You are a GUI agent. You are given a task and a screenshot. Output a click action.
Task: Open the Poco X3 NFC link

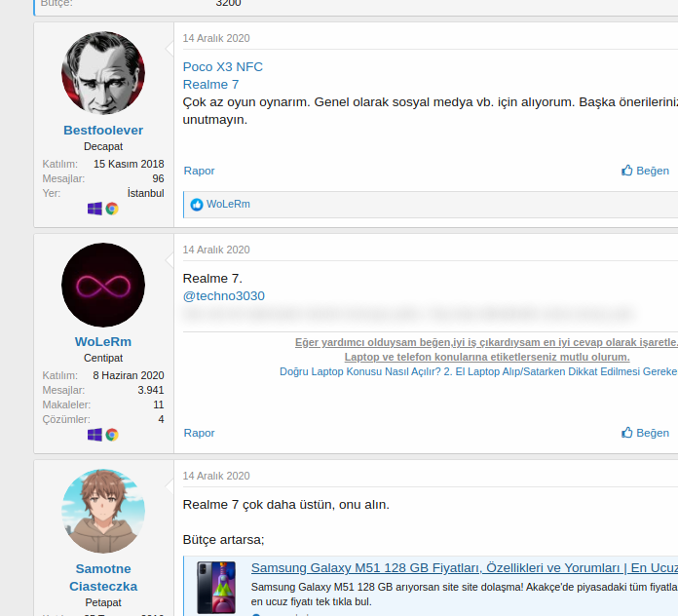(x=223, y=66)
